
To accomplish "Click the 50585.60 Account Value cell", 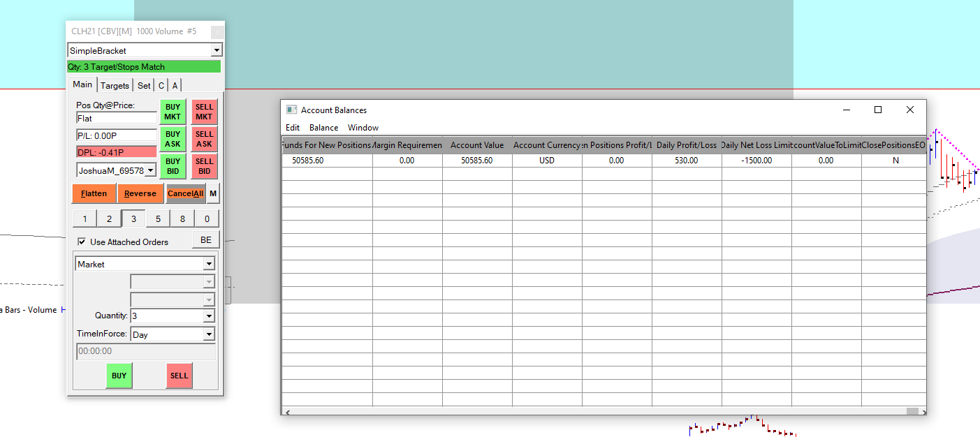I will click(477, 161).
